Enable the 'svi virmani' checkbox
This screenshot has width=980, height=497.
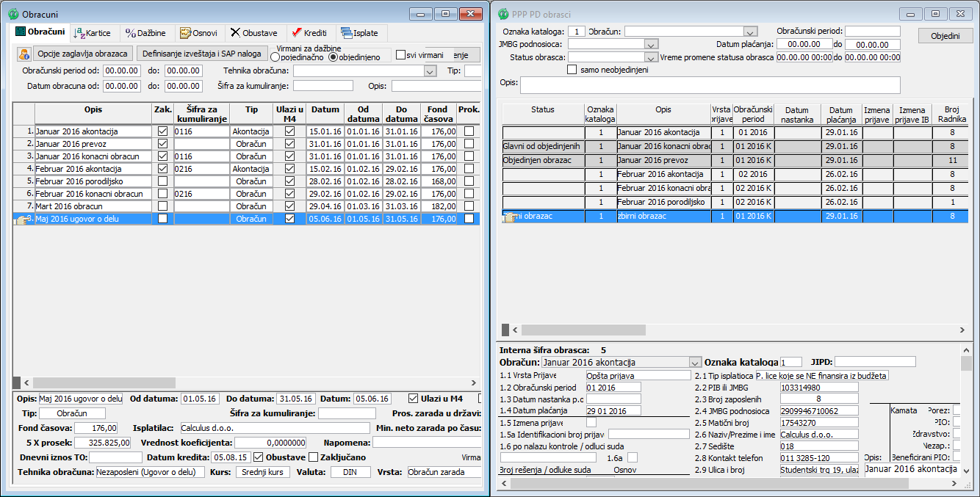[x=400, y=55]
